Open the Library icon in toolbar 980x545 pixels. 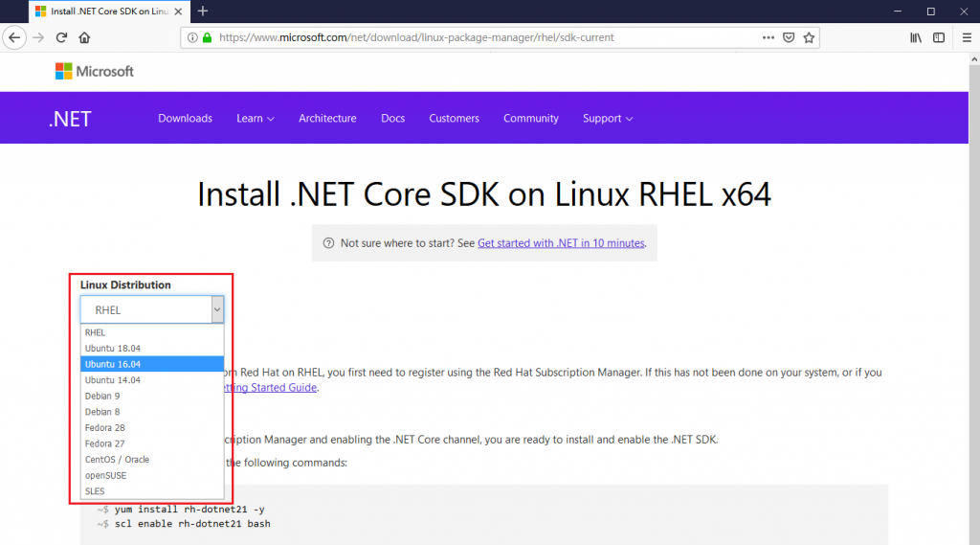coord(916,37)
